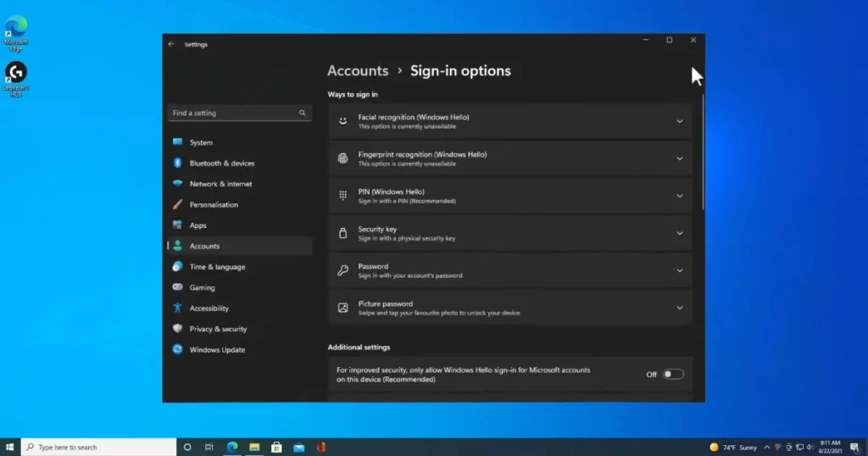The image size is (868, 456).
Task: Select System in settings sidebar
Action: 240,142
